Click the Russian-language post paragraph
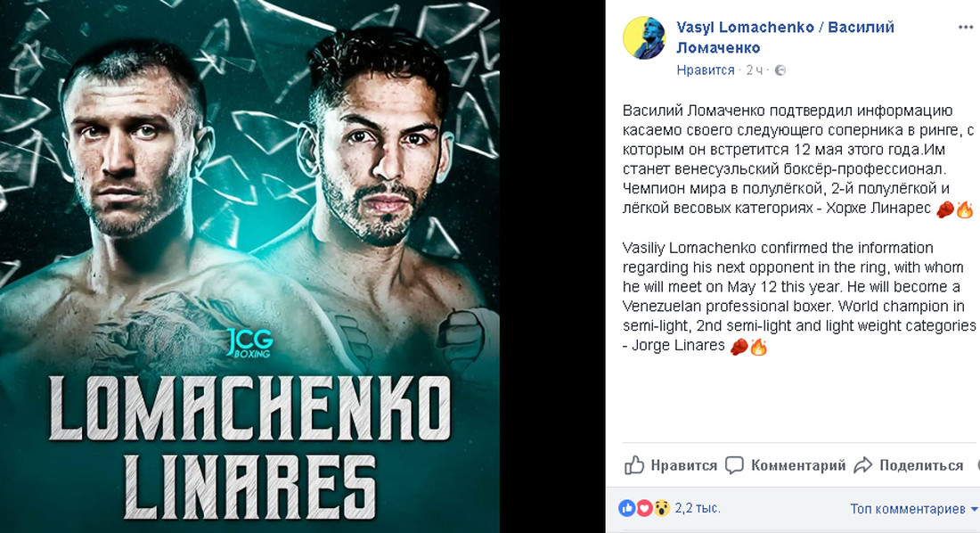The width and height of the screenshot is (980, 533). (798, 160)
